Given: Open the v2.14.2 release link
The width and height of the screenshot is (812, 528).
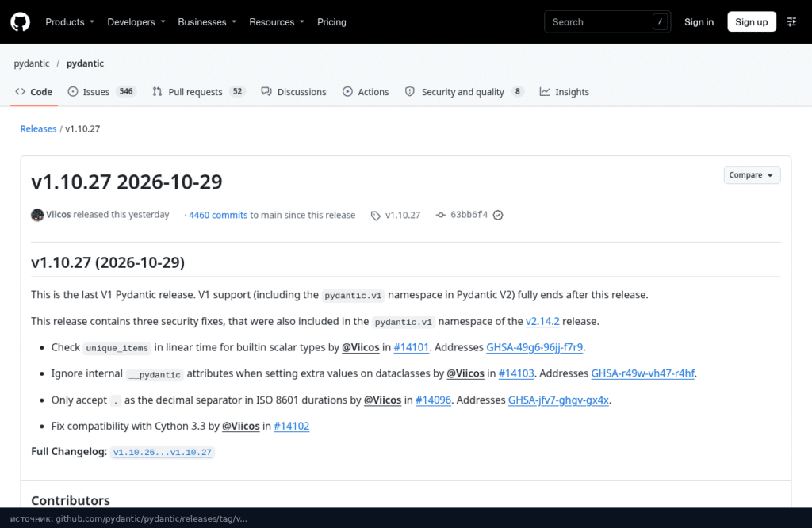Looking at the screenshot, I should [542, 321].
